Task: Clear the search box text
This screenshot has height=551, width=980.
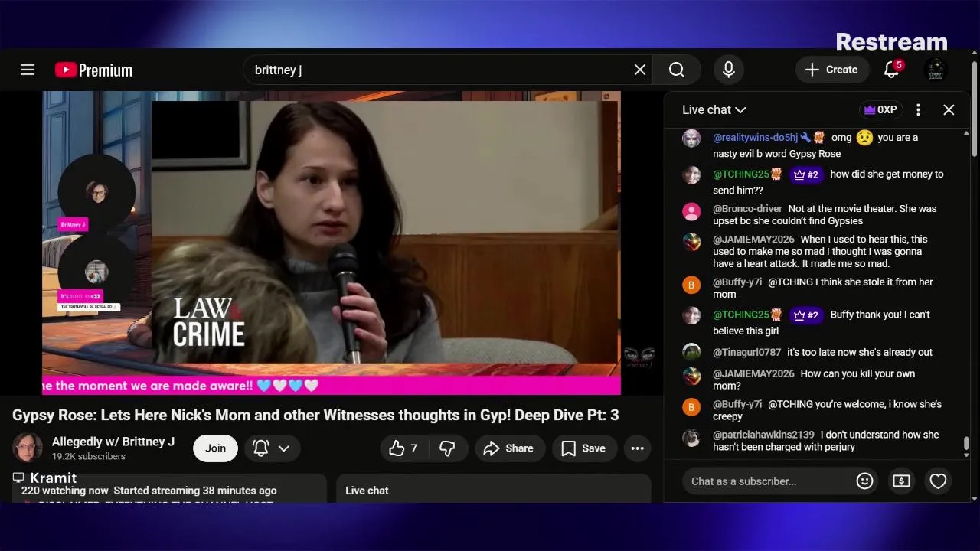Action: [640, 70]
